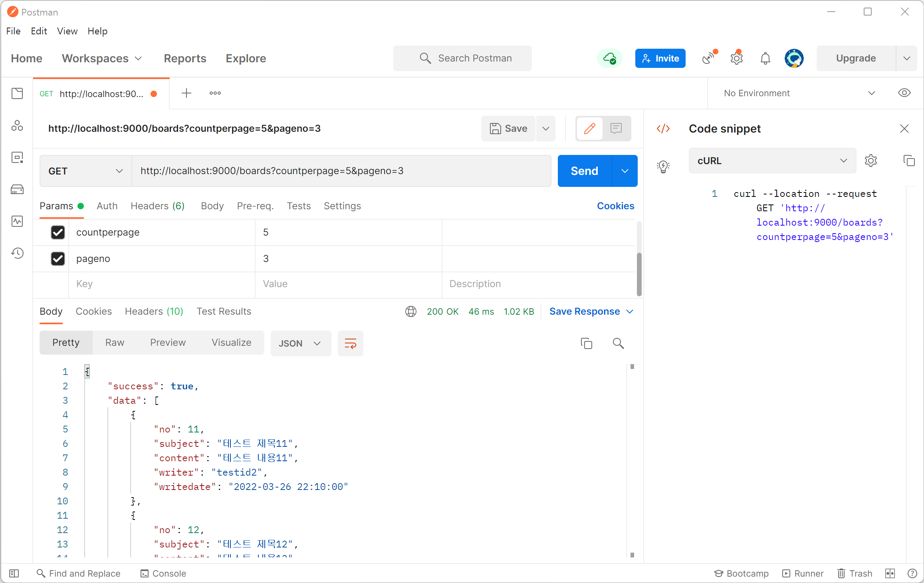Viewport: 924px width, 583px height.
Task: Uncheck the countperpage parameter checkbox
Action: 58,232
